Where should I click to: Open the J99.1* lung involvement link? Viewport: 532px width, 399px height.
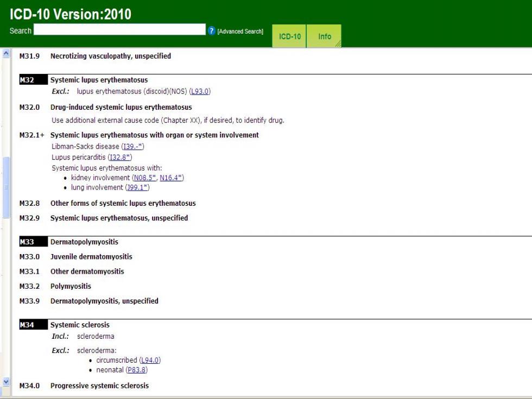tap(137, 187)
